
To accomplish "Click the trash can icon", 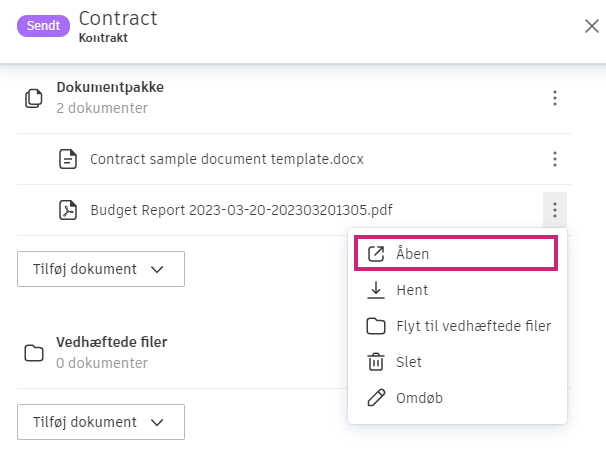I will 376,362.
